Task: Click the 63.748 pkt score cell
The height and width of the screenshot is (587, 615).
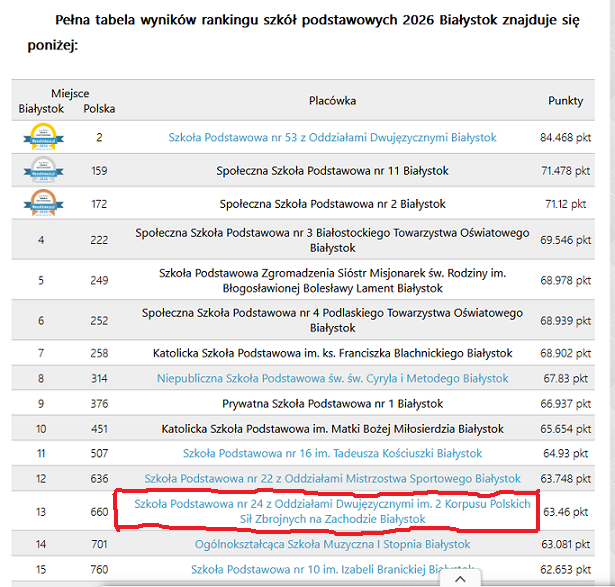Action: pos(565,479)
